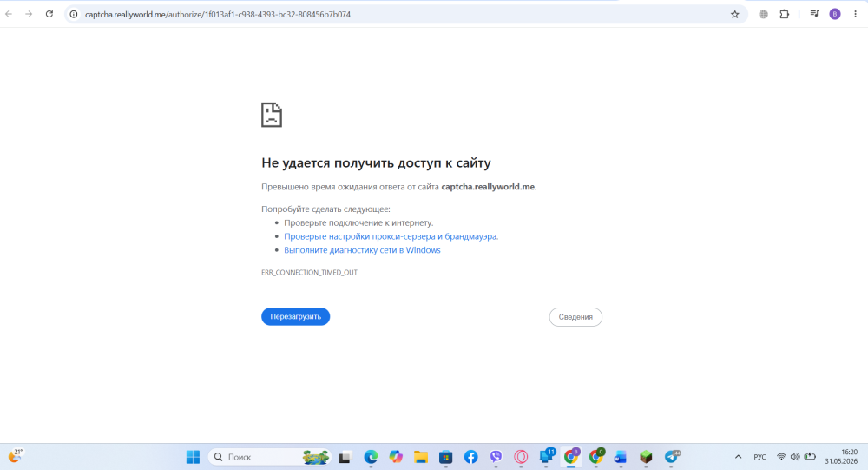The image size is (868, 470).
Task: Go back to the previous page
Action: 9,15
